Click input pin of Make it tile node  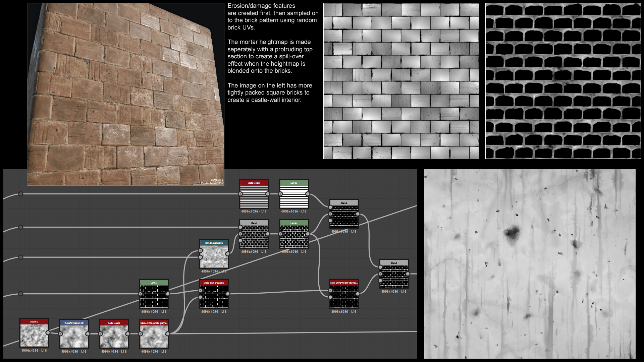pyautogui.click(x=140, y=334)
